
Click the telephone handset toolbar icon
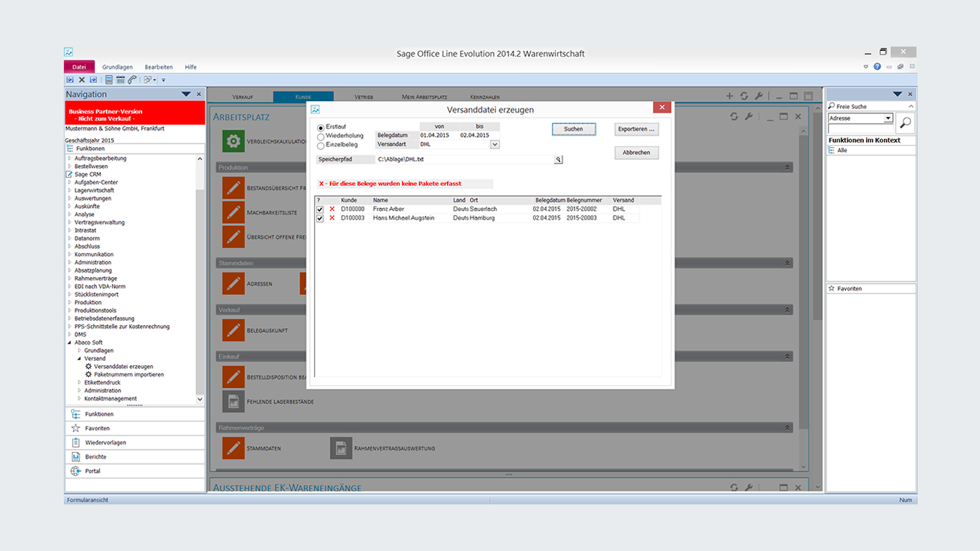point(132,80)
